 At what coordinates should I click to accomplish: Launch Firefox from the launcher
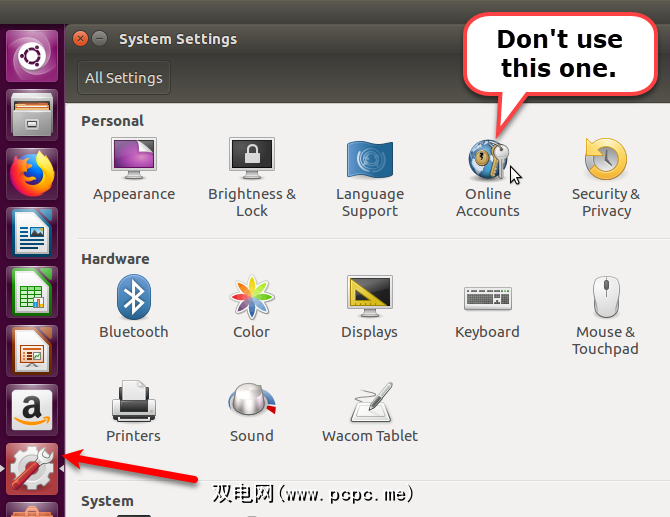pos(32,174)
